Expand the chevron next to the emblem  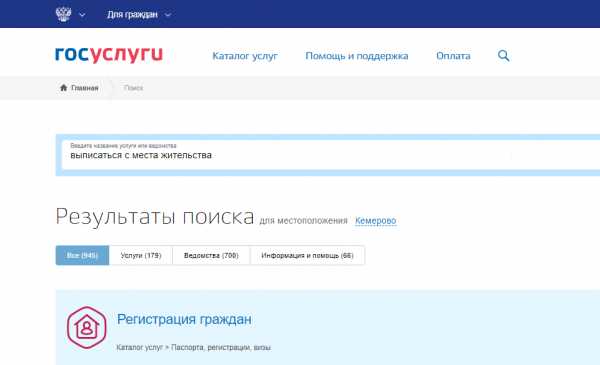coord(82,15)
